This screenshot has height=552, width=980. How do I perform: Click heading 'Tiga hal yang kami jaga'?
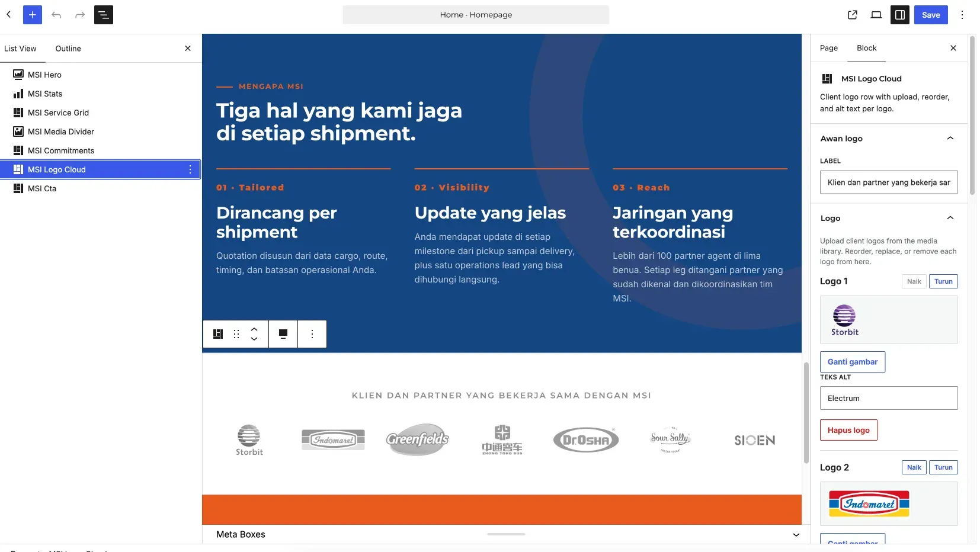pos(339,111)
